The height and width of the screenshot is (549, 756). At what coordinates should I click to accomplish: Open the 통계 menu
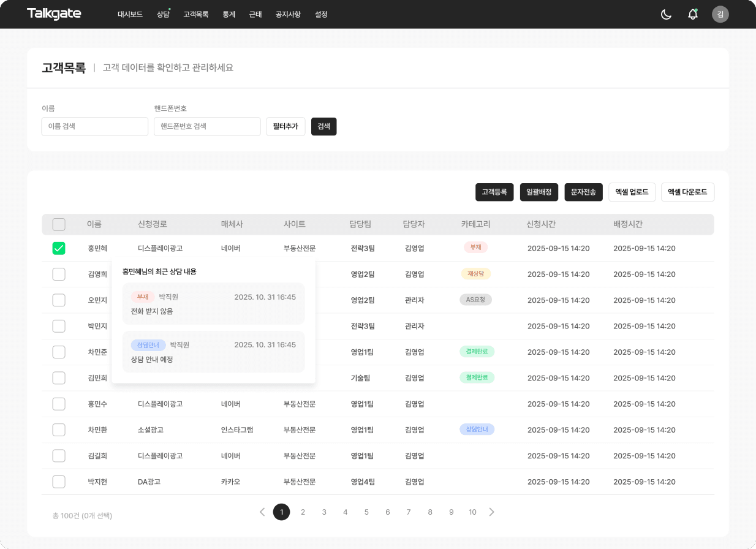(x=229, y=14)
